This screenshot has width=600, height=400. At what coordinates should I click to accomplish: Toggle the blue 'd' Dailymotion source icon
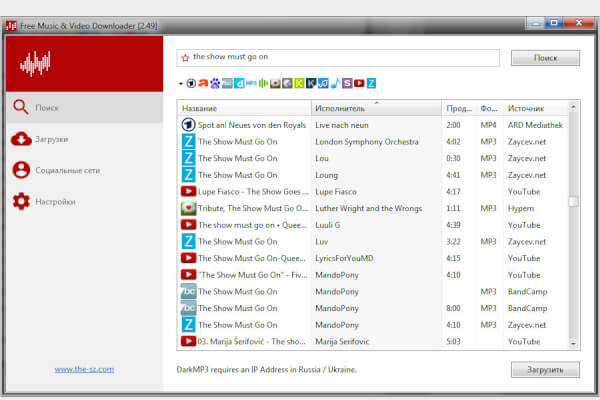point(239,83)
